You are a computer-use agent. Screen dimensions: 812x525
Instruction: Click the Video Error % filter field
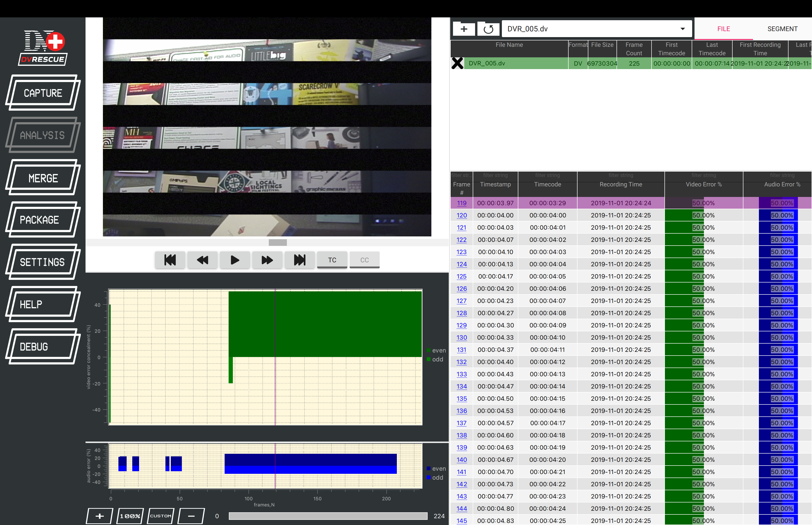[x=704, y=175]
